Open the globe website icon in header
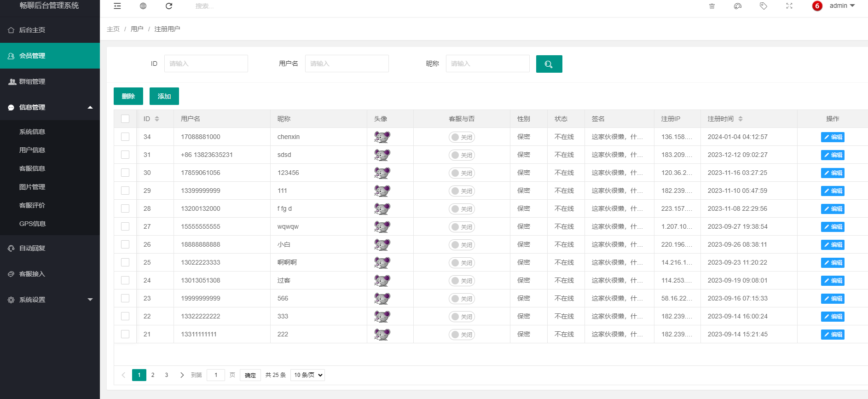868x399 pixels. pyautogui.click(x=143, y=6)
